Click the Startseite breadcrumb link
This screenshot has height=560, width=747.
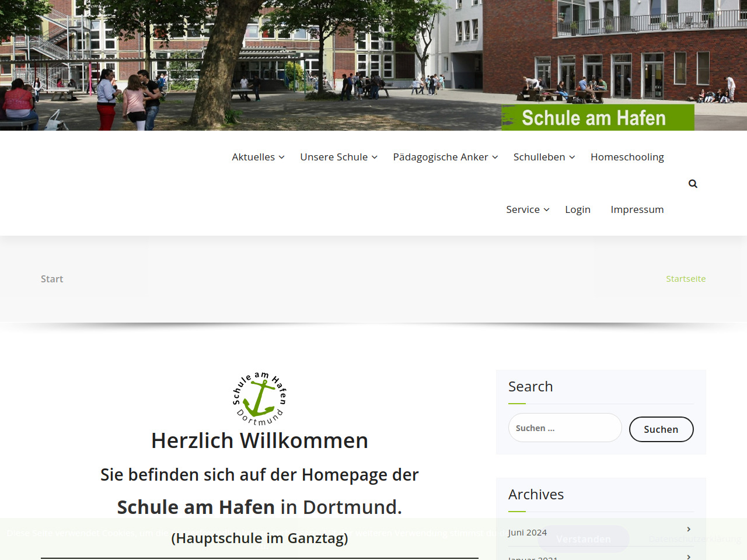point(686,279)
